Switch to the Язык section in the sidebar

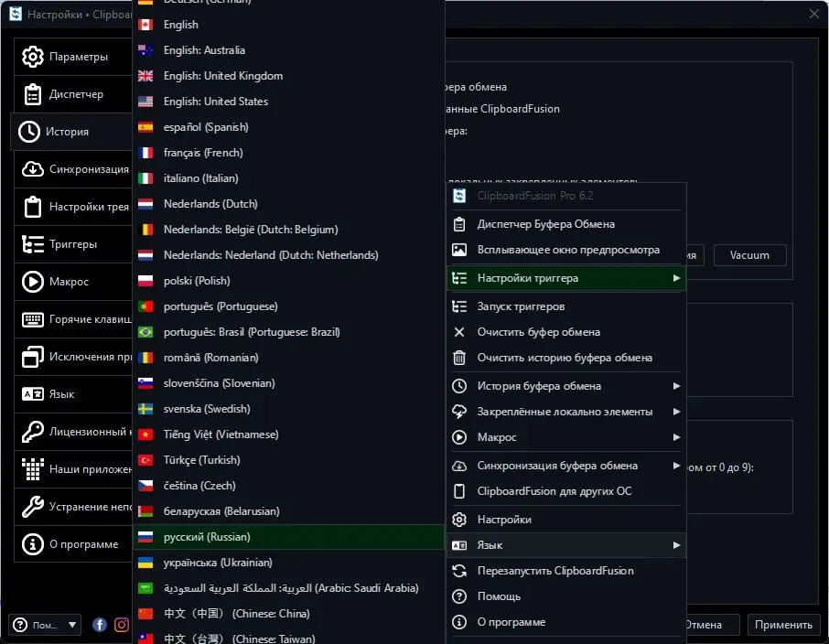click(x=62, y=394)
